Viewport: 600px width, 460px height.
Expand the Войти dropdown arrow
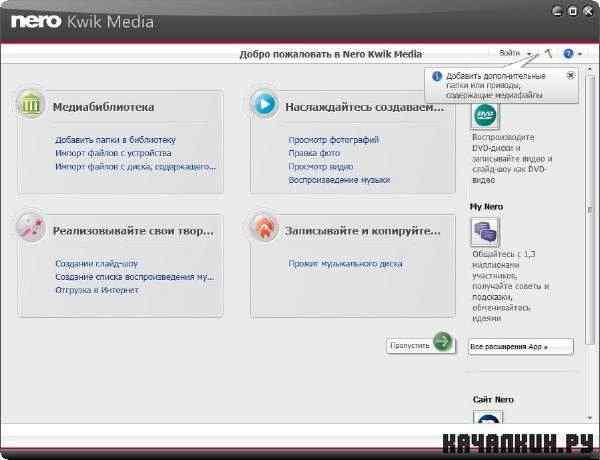click(x=530, y=54)
